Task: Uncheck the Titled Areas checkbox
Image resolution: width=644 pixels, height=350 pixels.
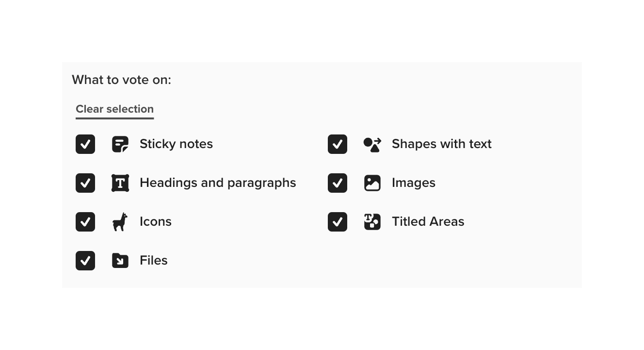Action: 337,222
